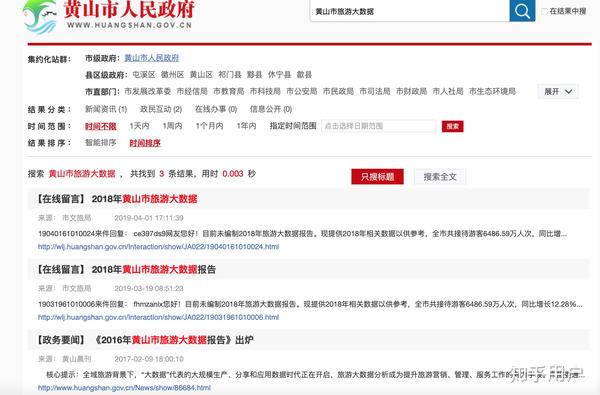Show 政民互动 (2) result category

(161, 109)
